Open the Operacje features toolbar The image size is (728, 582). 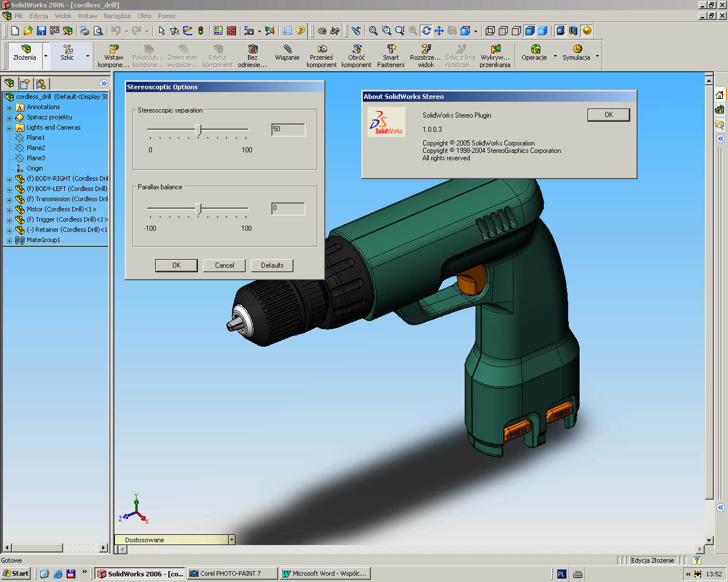534,52
